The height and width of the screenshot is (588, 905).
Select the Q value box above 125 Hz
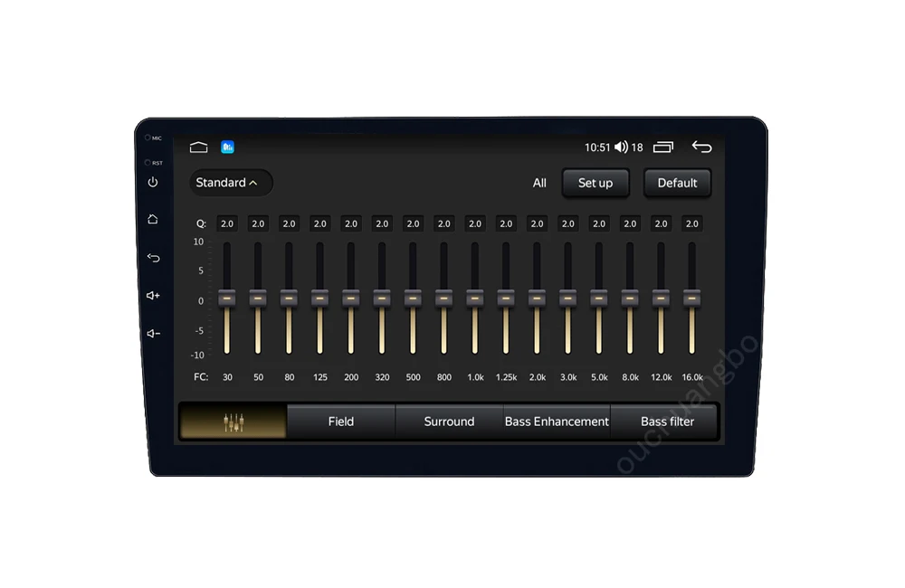[x=319, y=223]
